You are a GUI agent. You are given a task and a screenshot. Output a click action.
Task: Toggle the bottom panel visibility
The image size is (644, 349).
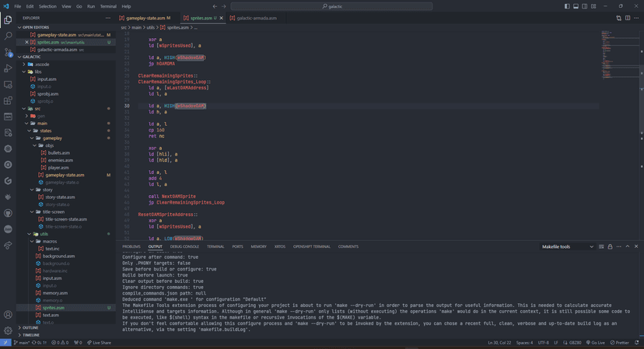click(576, 6)
